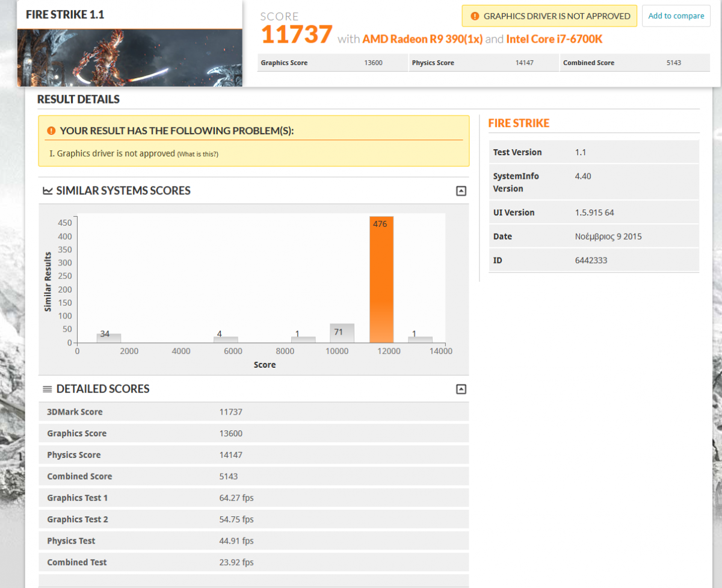Collapse the Similar Systems Scores section
The height and width of the screenshot is (588, 722).
461,191
